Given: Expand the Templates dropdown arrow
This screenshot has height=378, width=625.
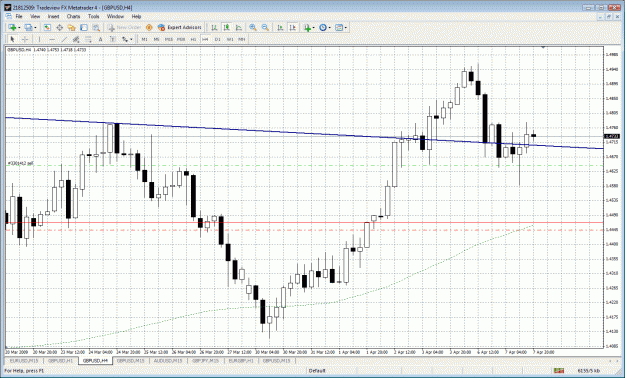Looking at the screenshot, I should click(x=346, y=28).
